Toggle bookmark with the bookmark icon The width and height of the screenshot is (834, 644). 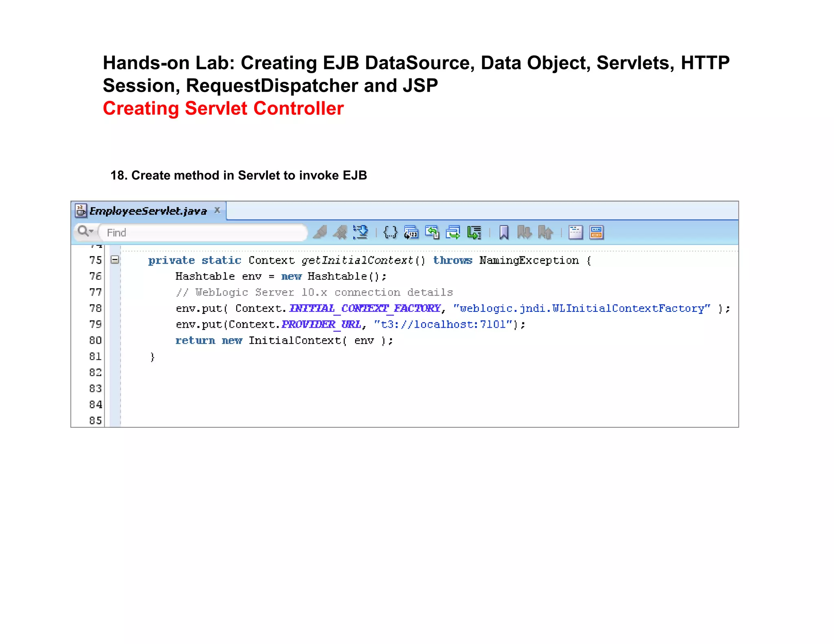coord(504,232)
